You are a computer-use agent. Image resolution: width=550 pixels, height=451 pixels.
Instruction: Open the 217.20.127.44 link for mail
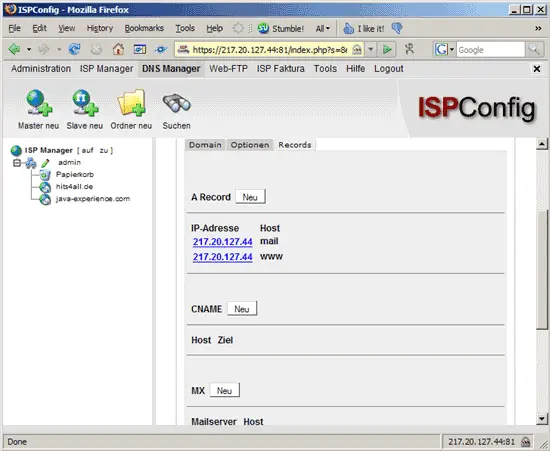[223, 242]
